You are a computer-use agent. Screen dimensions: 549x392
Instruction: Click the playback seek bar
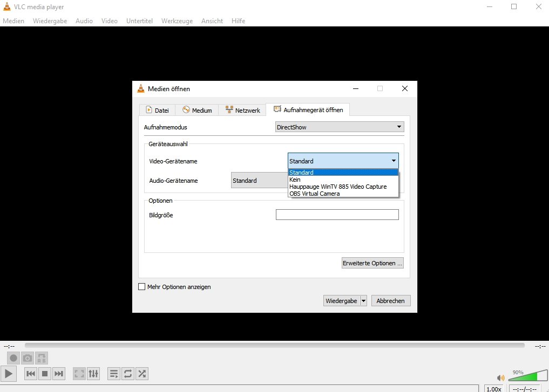tap(274, 346)
